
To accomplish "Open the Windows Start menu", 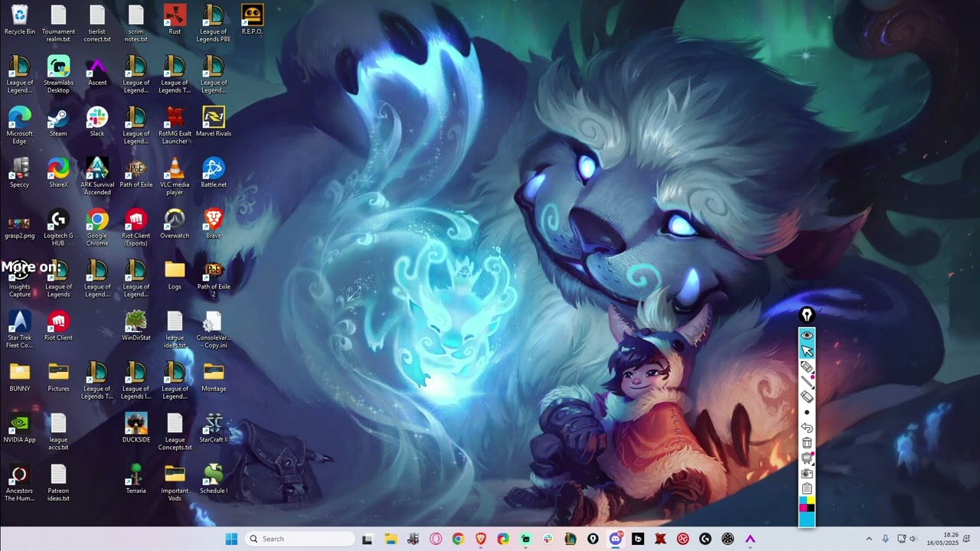I will [x=231, y=539].
